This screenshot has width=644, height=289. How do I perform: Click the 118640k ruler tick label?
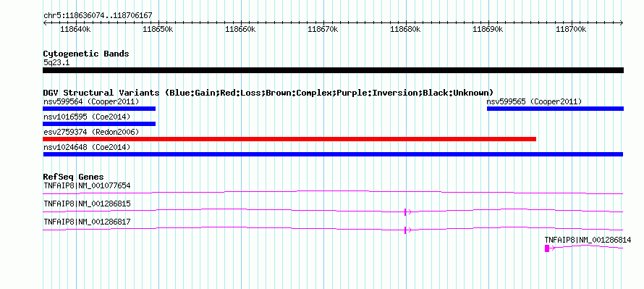75,30
